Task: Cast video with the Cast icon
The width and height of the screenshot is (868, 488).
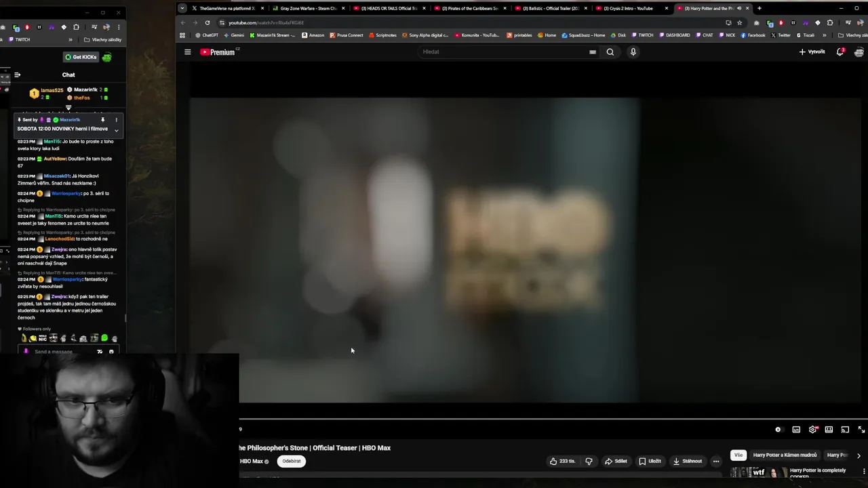Action: [845, 429]
